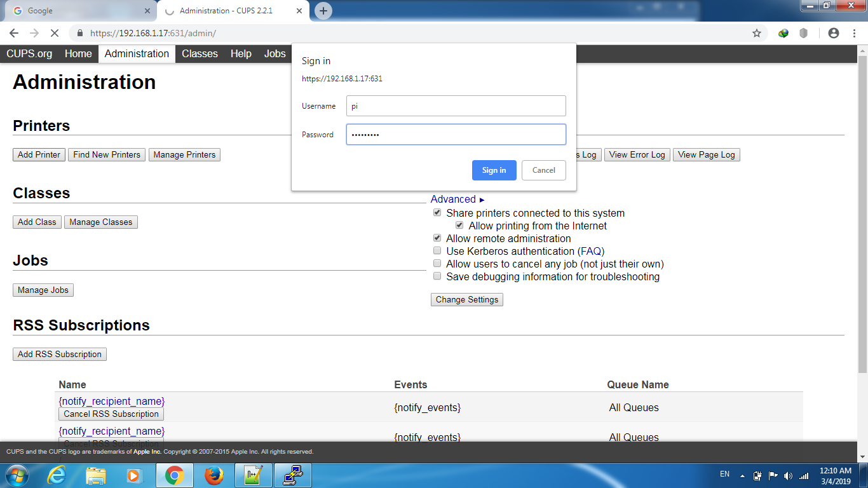Open PuTTY from the taskbar
This screenshot has width=868, height=488.
[292, 475]
